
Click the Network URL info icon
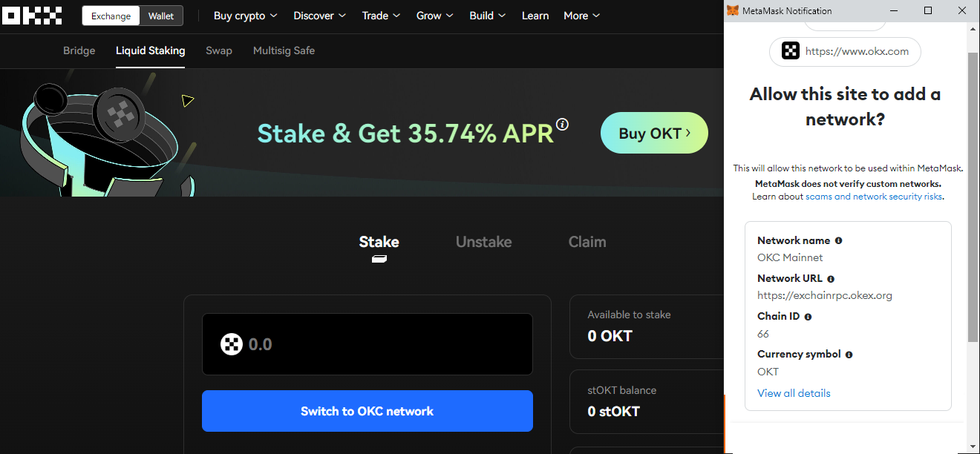[x=831, y=279]
